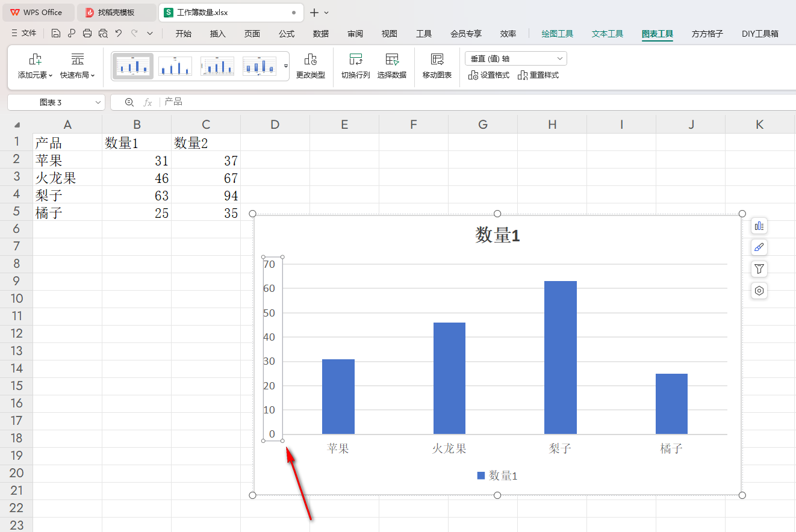
Task: Expand quick access toolbar customize arrow
Action: [x=150, y=34]
